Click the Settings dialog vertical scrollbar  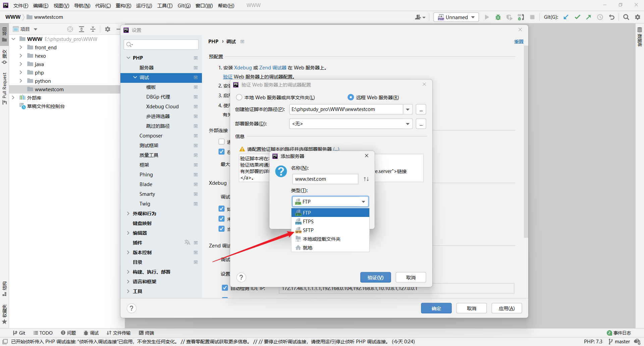(526, 142)
